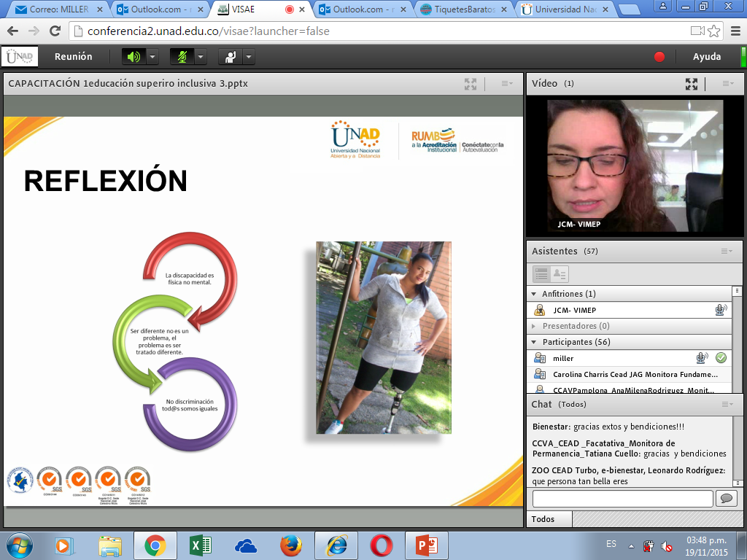Toggle the speaker audio button
Screen dimensions: 747x560
[133, 57]
